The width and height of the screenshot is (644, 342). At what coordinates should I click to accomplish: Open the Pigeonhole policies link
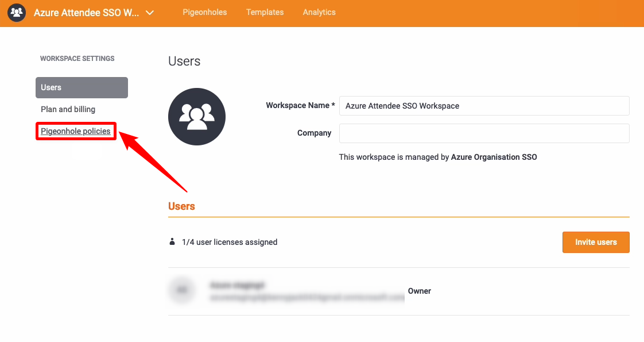coord(76,131)
